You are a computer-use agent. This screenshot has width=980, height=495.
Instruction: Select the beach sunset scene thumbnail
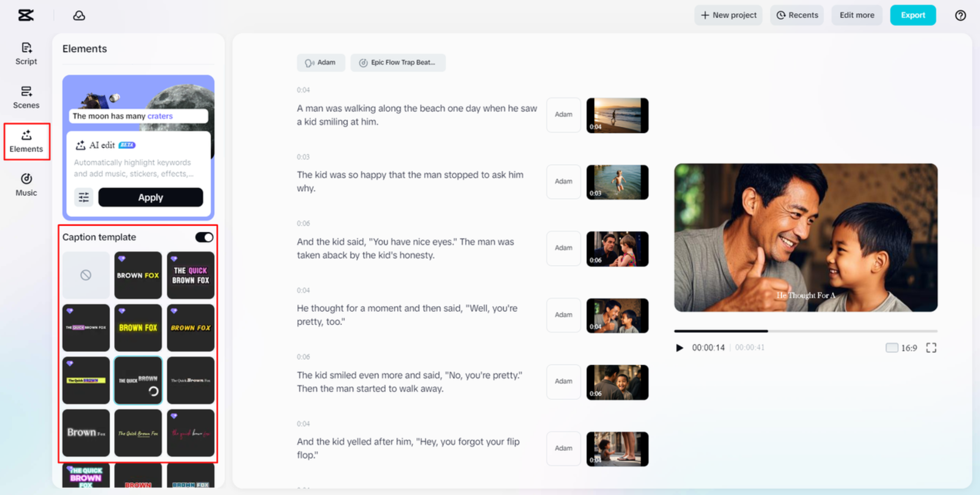[x=617, y=115]
